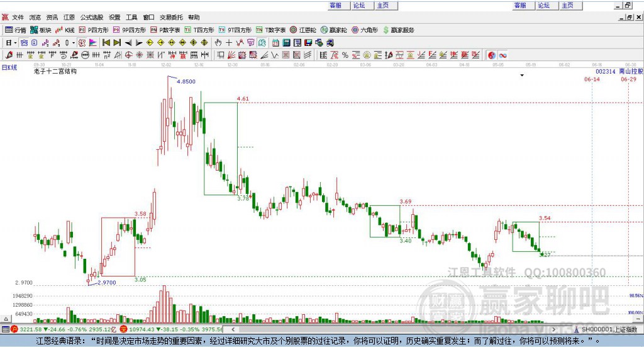The image size is (644, 347).
Task: Expand panel with triangle button above status bar
Action: [6, 319]
